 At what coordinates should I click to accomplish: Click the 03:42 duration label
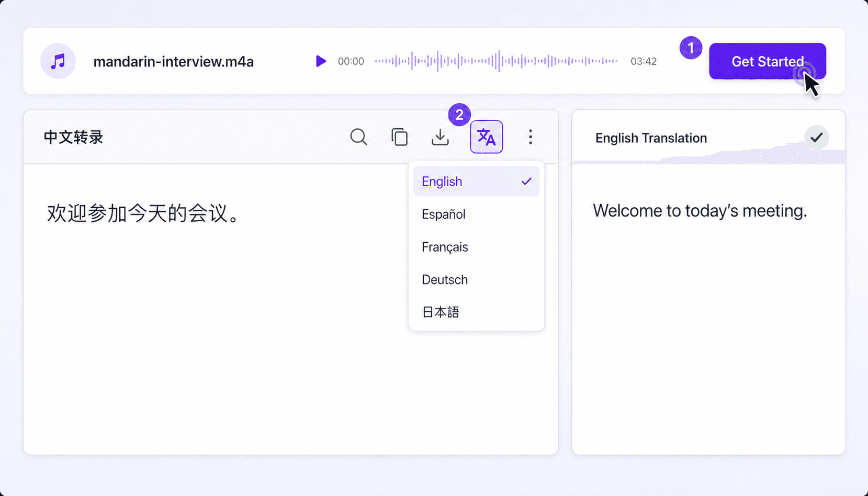coord(643,61)
